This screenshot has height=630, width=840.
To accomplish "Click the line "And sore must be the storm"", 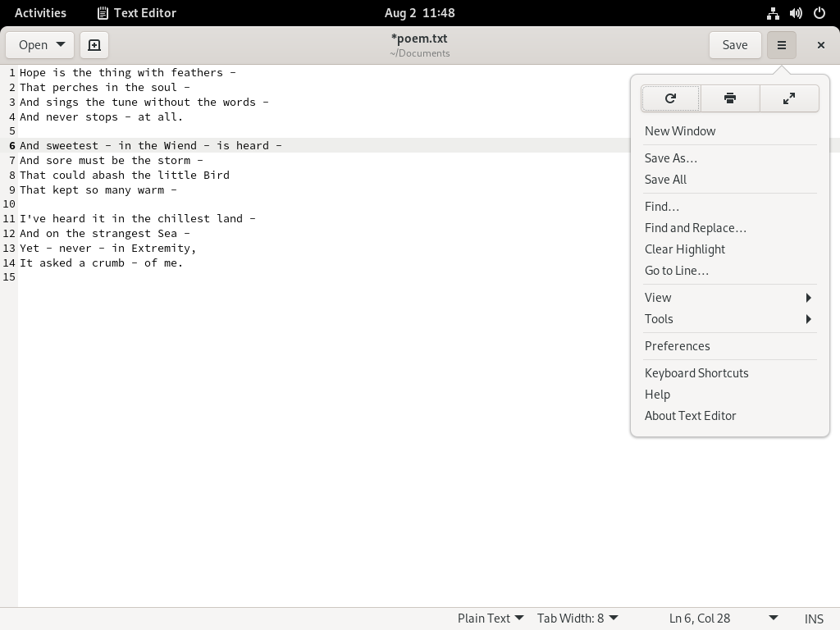I will pos(112,160).
